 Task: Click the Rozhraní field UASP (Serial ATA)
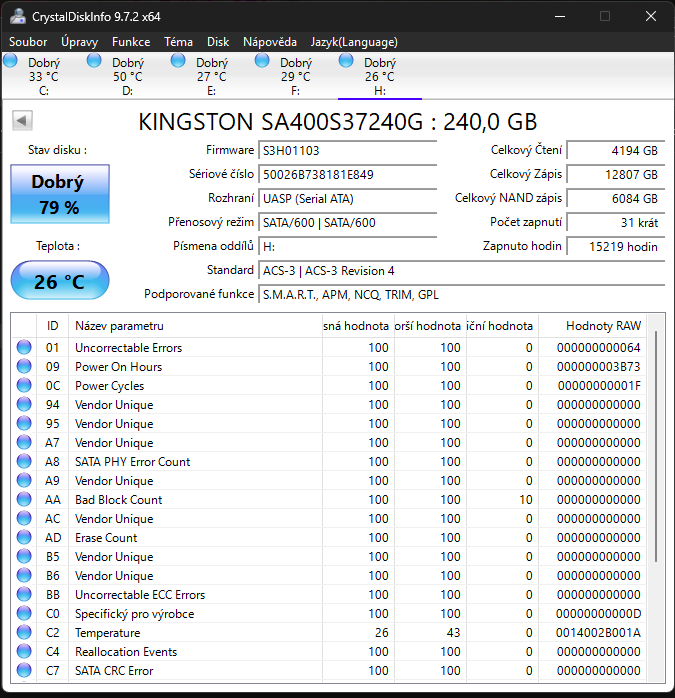click(x=347, y=199)
